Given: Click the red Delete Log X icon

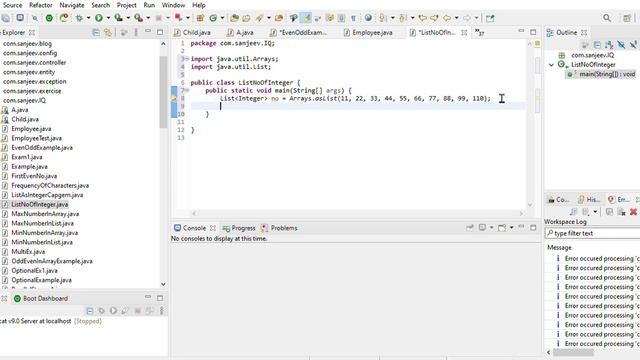Looking at the screenshot, I should tap(633, 212).
